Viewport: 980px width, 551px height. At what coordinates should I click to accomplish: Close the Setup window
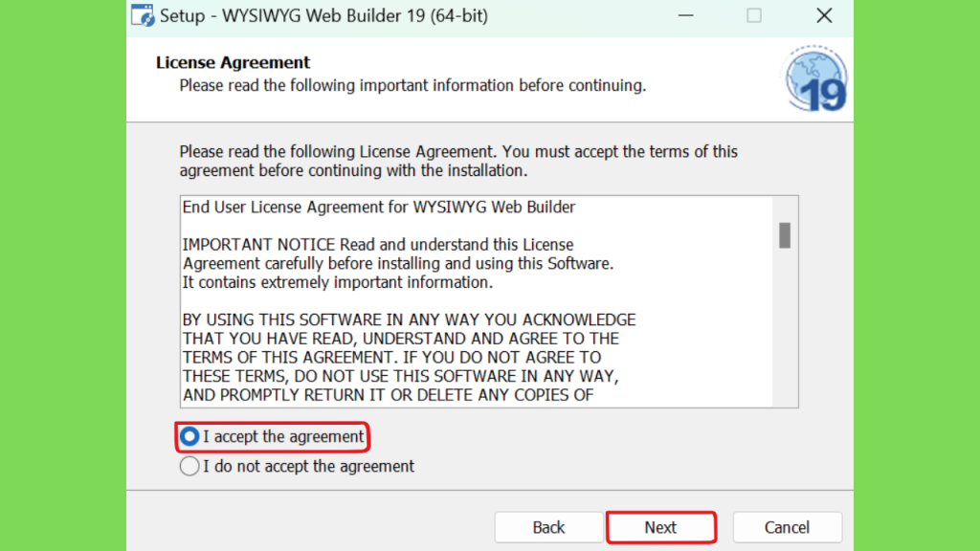(x=824, y=15)
